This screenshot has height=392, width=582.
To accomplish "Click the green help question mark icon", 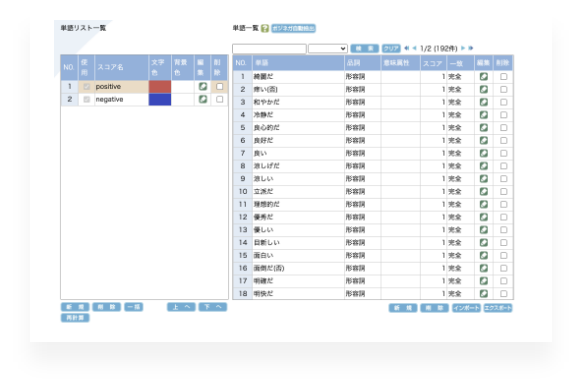I will [x=265, y=29].
